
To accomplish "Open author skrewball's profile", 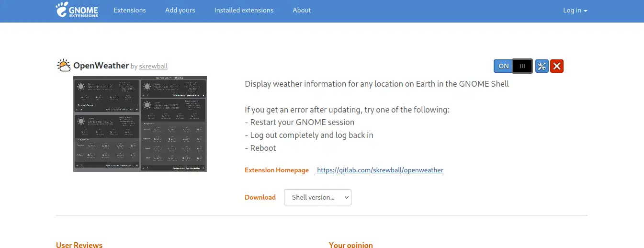I will (153, 66).
